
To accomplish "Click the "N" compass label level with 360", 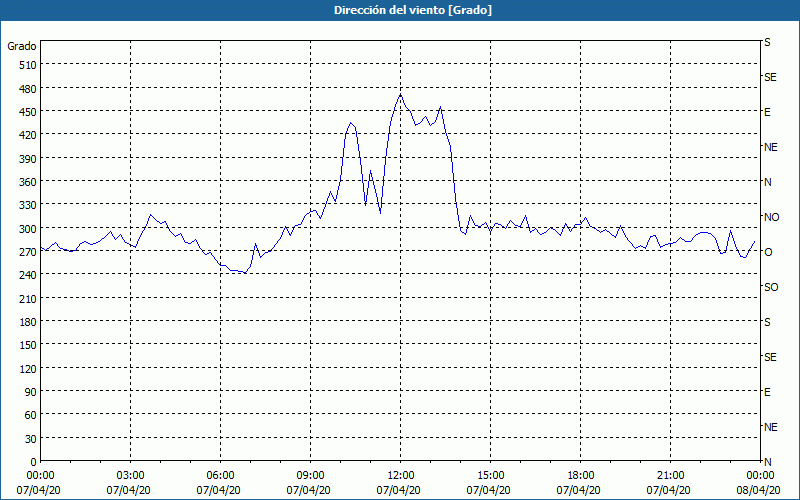I will coord(767,182).
